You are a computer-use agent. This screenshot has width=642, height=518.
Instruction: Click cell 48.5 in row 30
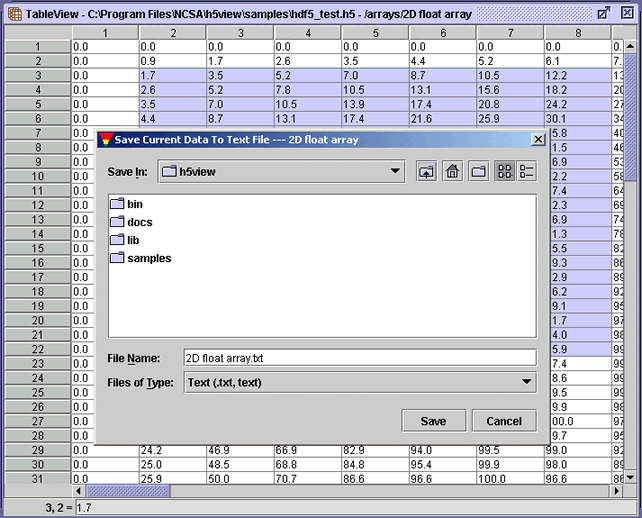(240, 464)
